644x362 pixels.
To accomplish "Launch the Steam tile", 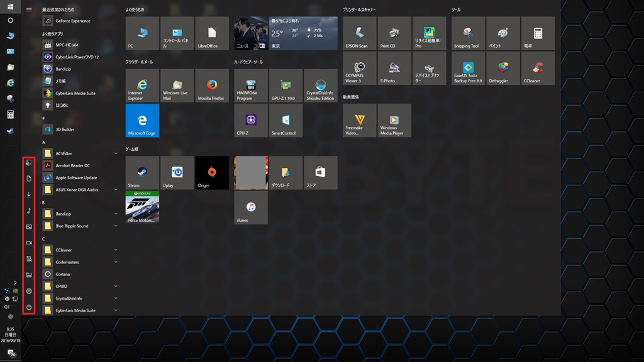I will [142, 172].
